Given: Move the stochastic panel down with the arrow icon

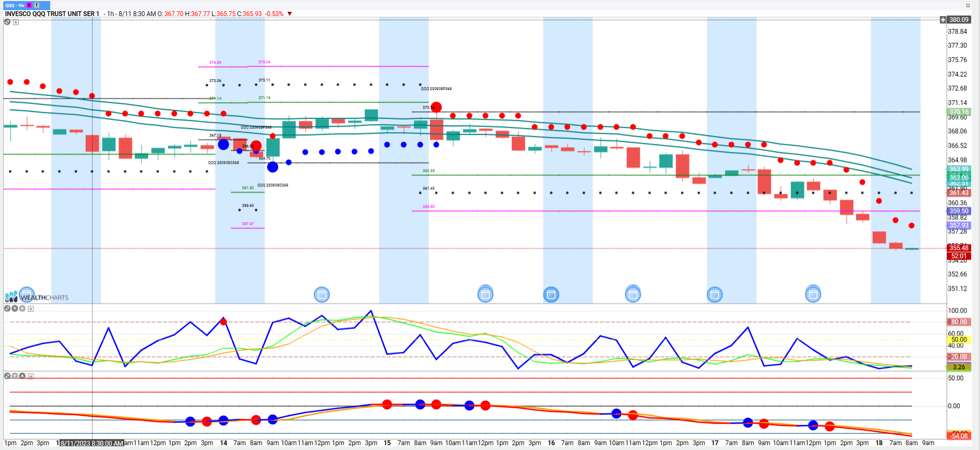Looking at the screenshot, I should click(x=15, y=308).
